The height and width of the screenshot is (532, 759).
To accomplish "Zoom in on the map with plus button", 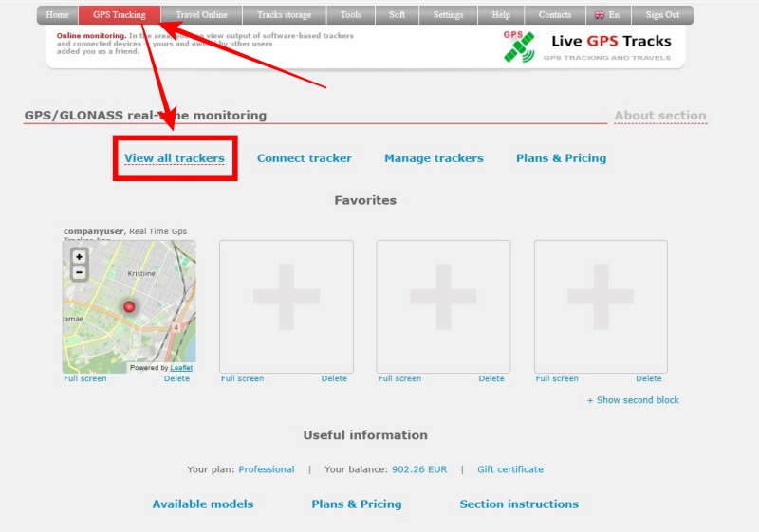I will [79, 257].
